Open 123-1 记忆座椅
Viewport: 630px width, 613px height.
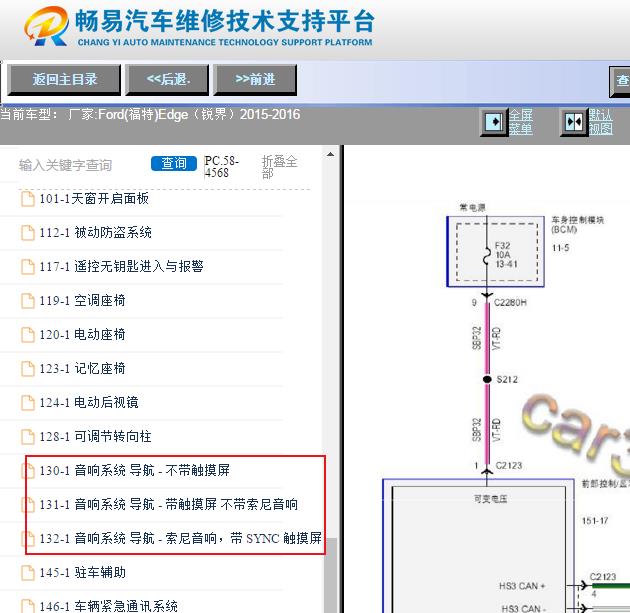click(x=82, y=368)
